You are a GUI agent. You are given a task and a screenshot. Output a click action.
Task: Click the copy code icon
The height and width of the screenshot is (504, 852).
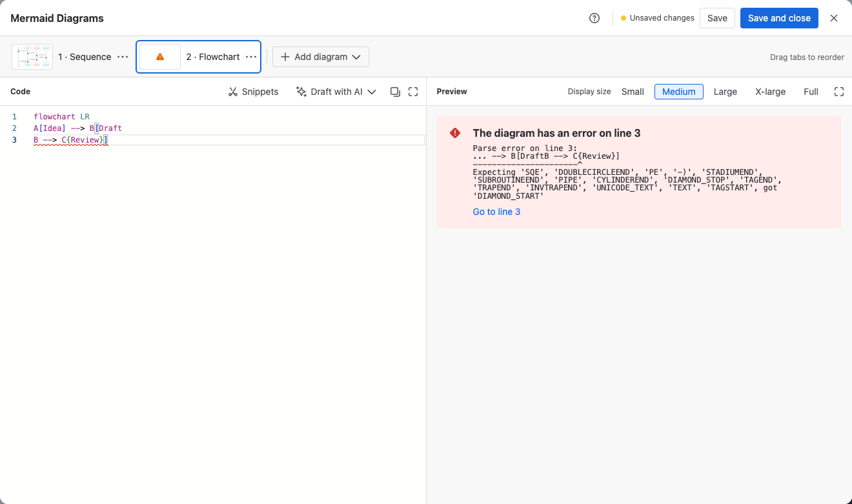(x=395, y=92)
